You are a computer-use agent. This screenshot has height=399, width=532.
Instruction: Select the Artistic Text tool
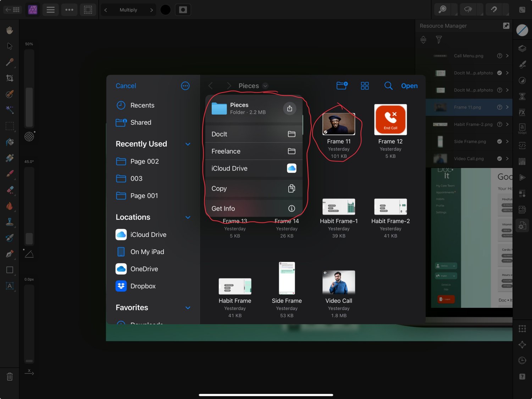pyautogui.click(x=10, y=286)
